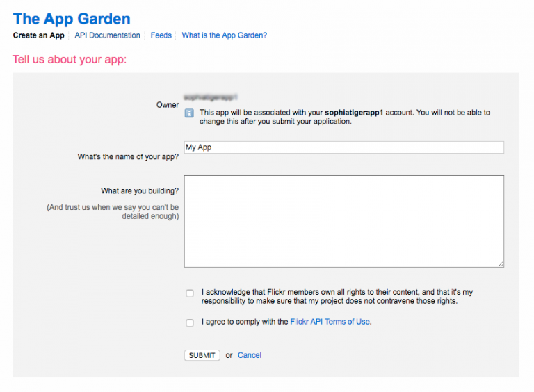
Task: Open the Flickr API Terms of Use link
Action: point(330,322)
